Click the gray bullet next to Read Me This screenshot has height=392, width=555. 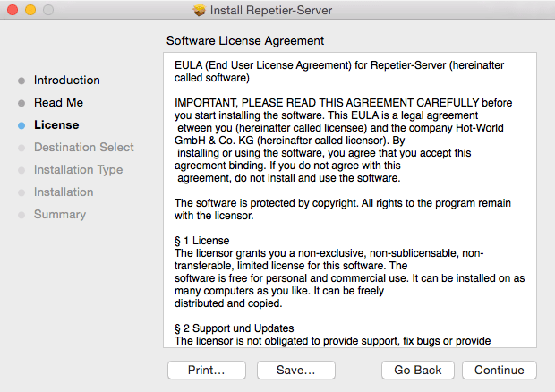pos(21,103)
